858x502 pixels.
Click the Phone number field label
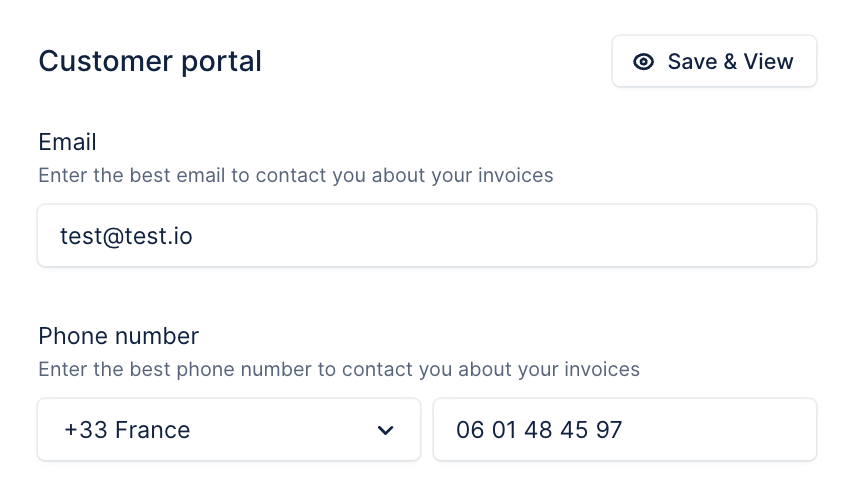[x=119, y=336]
